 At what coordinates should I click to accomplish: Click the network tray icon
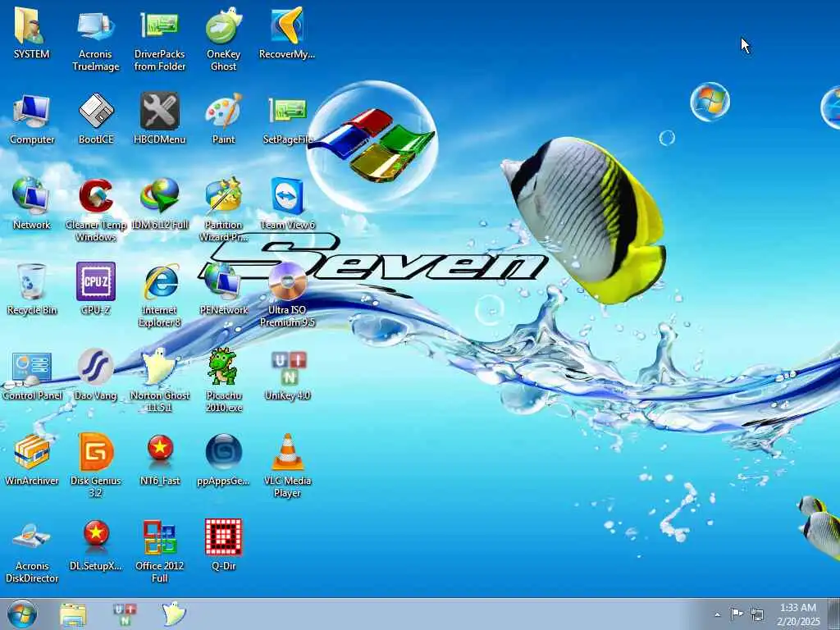pyautogui.click(x=757, y=614)
